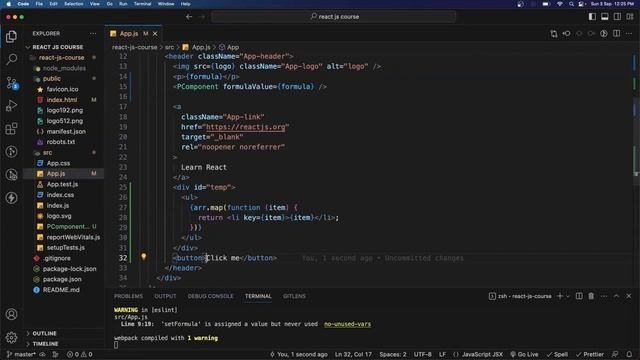
Task: Collapse the react-js-course folder
Action: pyautogui.click(x=61, y=58)
